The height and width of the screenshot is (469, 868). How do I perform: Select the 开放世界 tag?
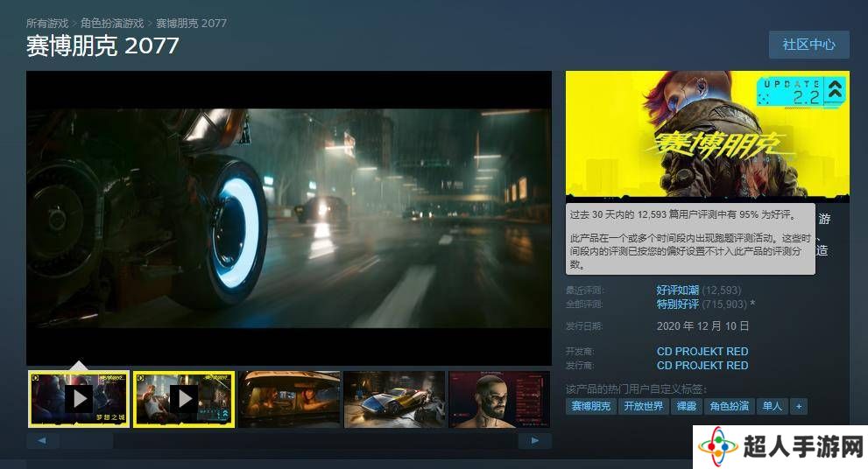[643, 406]
